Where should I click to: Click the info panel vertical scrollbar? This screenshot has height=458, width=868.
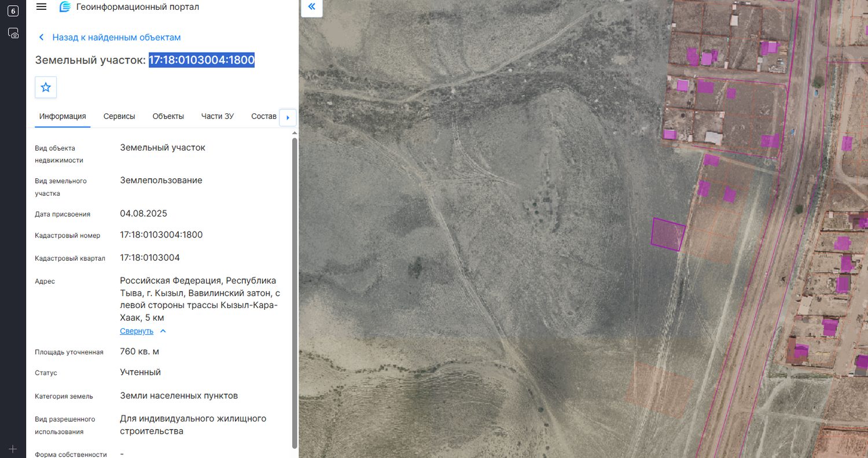[x=295, y=292]
